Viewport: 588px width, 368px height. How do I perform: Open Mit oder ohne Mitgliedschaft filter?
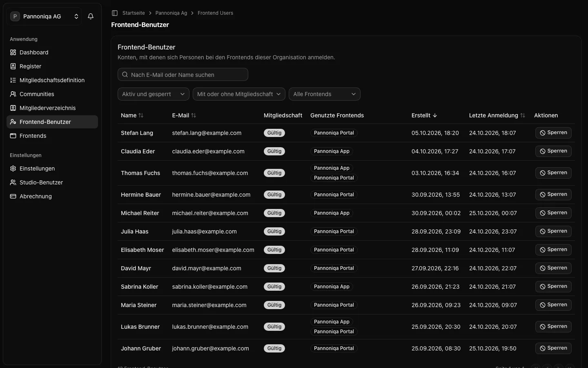[239, 94]
